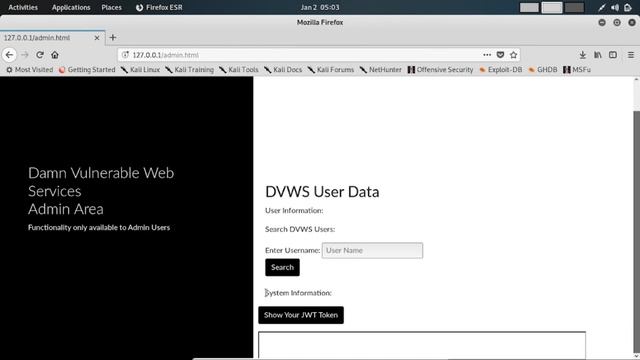Save page to Pocket icon
Image resolution: width=640 pixels, height=360 pixels.
tap(500, 55)
